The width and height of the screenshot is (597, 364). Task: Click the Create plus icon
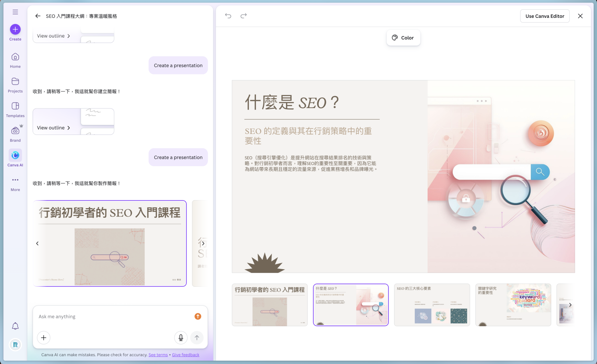(15, 29)
